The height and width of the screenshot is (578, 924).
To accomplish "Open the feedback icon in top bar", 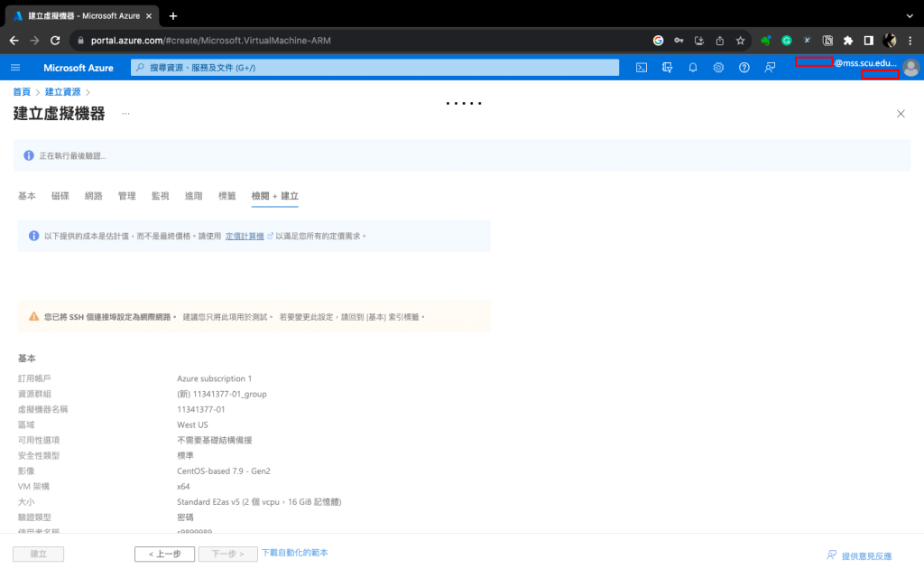I will click(771, 68).
